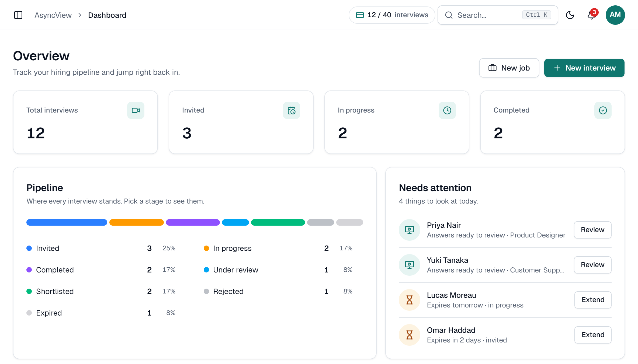
Task: Select the purple Completed bar segment
Action: 193,222
